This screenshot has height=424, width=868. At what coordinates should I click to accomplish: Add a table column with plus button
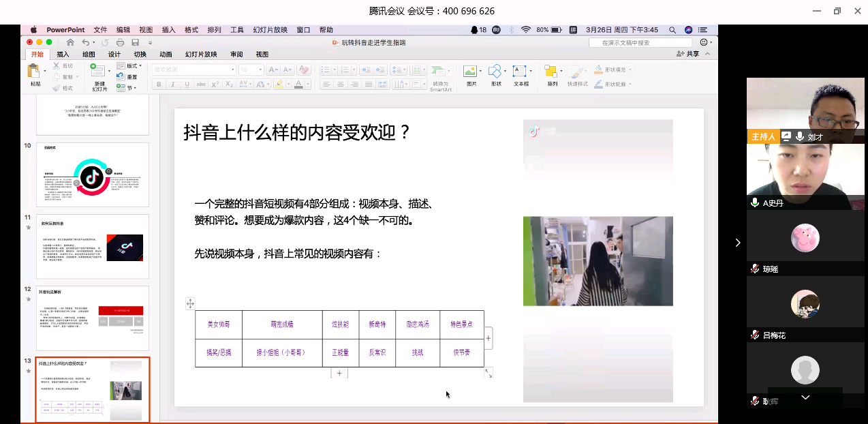[489, 338]
